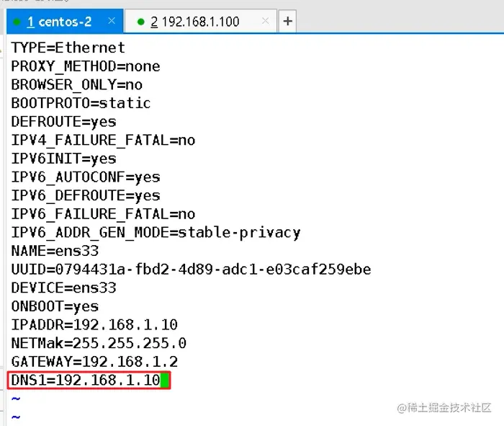Place cursor on the DNS1=192.168.1.10 line
The image size is (504, 426).
(85, 381)
